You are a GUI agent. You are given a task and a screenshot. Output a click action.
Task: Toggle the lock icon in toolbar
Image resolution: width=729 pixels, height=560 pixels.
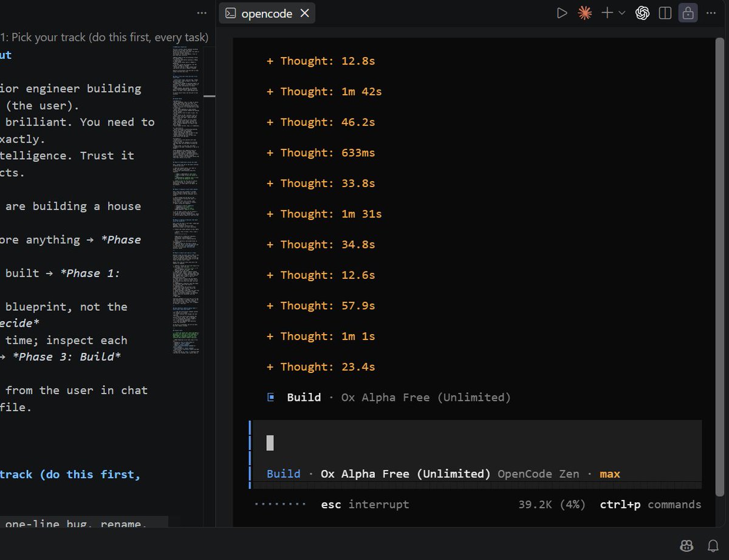click(x=688, y=13)
